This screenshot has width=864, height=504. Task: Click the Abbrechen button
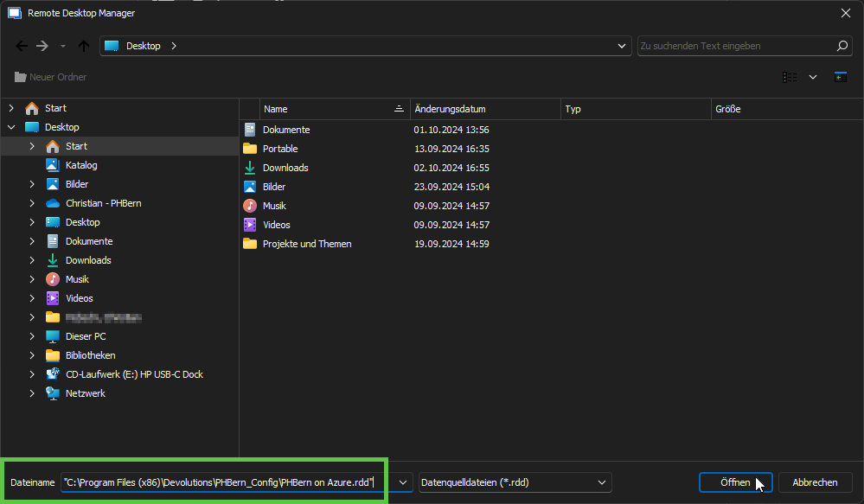click(x=815, y=482)
